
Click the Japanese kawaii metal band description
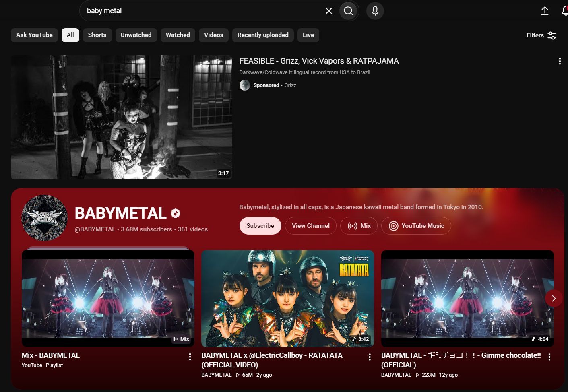pos(361,207)
